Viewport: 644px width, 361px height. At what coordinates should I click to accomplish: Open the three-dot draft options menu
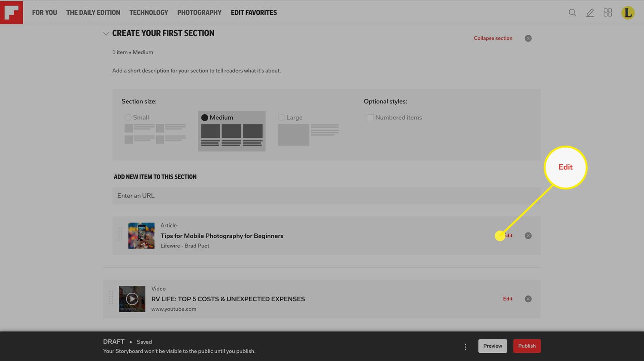point(465,346)
